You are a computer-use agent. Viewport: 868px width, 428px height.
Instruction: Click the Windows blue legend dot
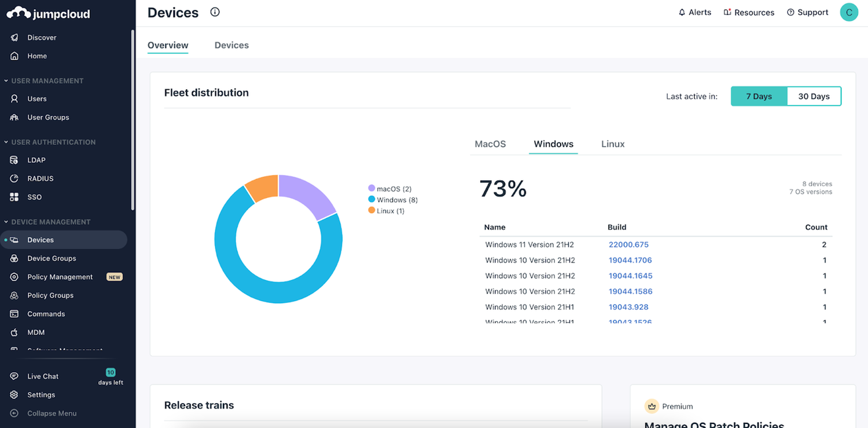(372, 199)
